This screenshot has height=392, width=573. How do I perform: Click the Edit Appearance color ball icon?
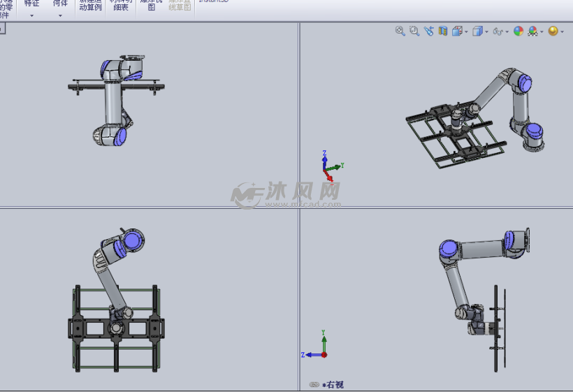(518, 31)
